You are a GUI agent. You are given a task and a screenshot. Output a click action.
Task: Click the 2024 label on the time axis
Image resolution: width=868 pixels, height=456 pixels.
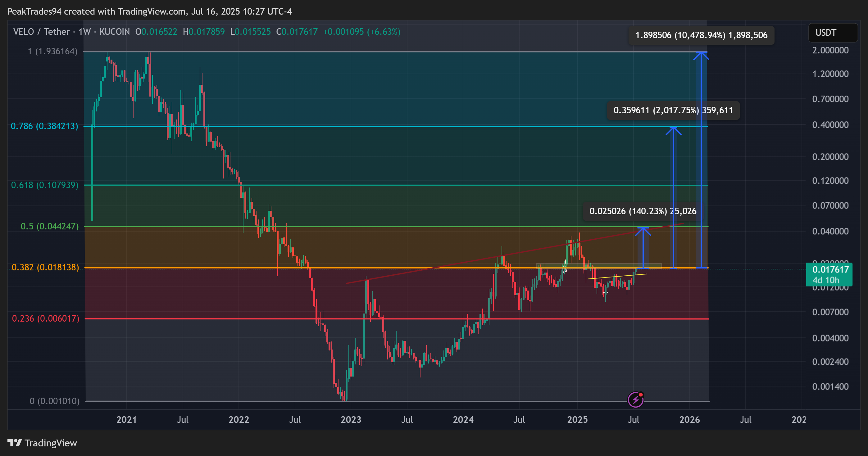463,420
